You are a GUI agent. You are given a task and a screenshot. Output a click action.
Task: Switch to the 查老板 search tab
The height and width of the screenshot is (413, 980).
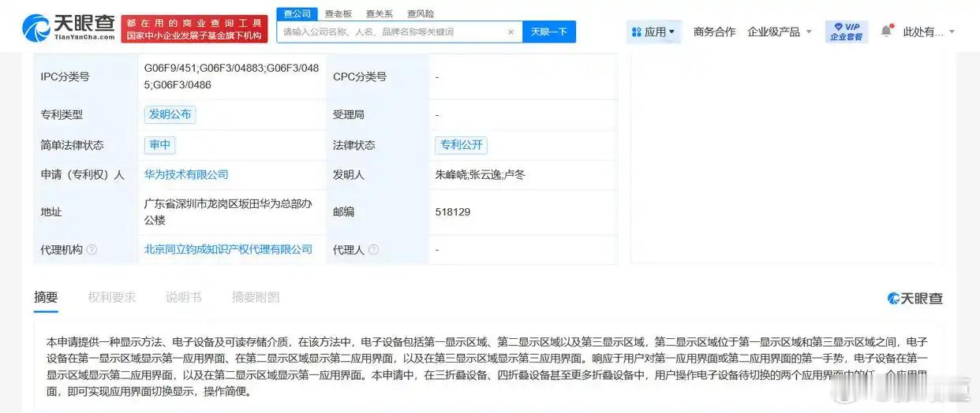339,13
